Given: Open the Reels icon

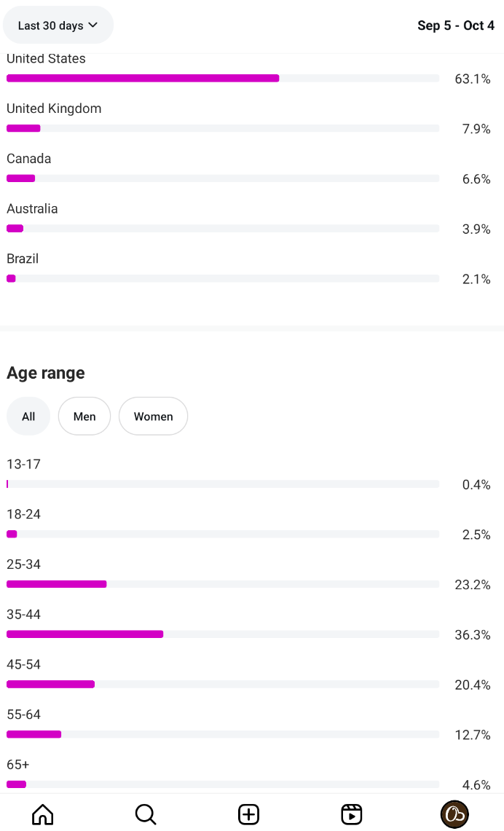Looking at the screenshot, I should tap(352, 814).
